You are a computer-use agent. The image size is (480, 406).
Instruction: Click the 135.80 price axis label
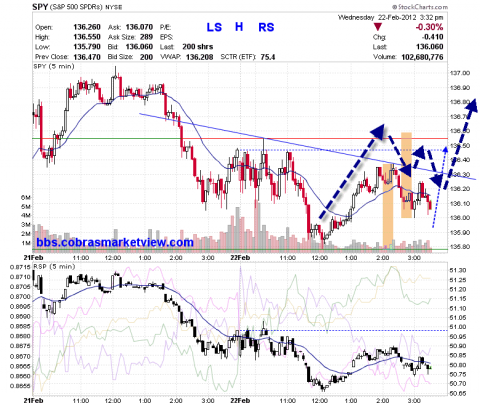[460, 247]
